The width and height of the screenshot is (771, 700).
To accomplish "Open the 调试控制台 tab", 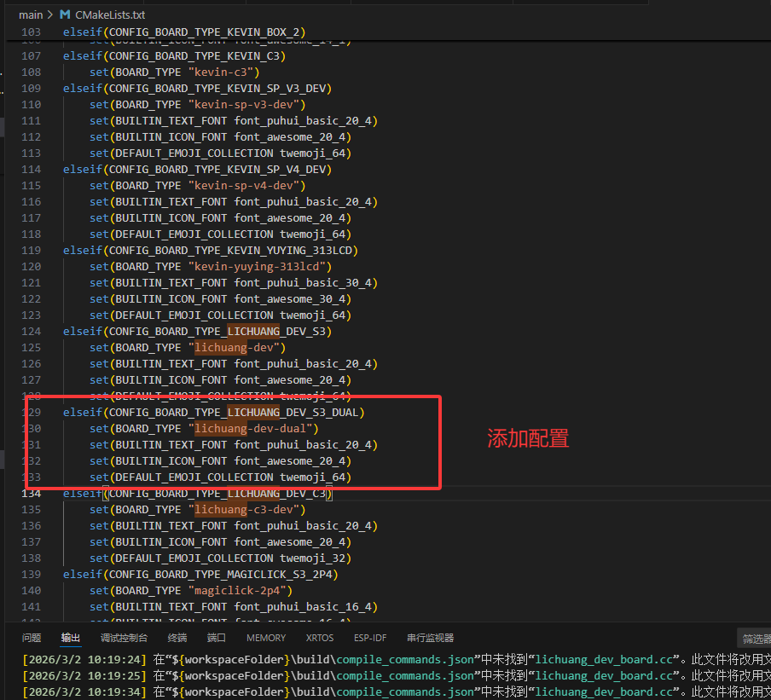I will (x=124, y=638).
